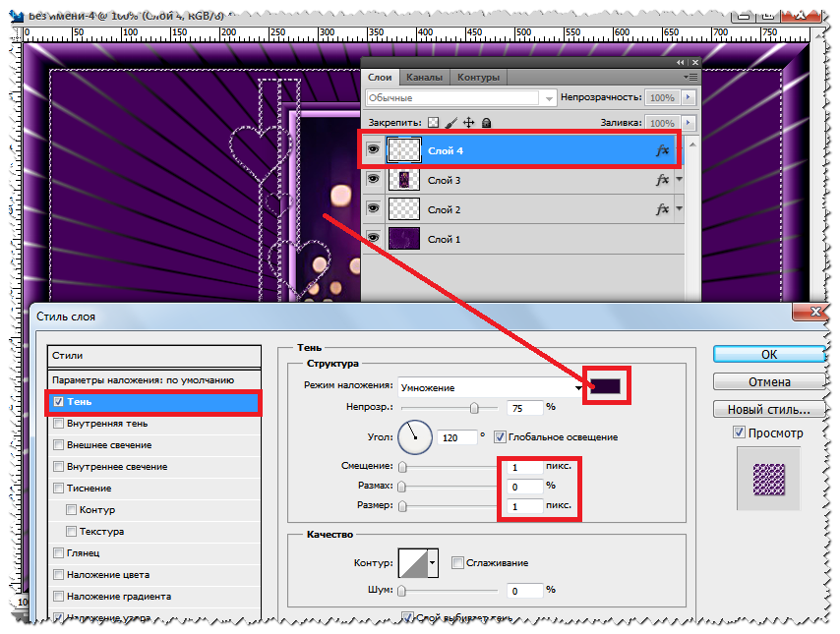Click the Размер value input field

(x=525, y=506)
